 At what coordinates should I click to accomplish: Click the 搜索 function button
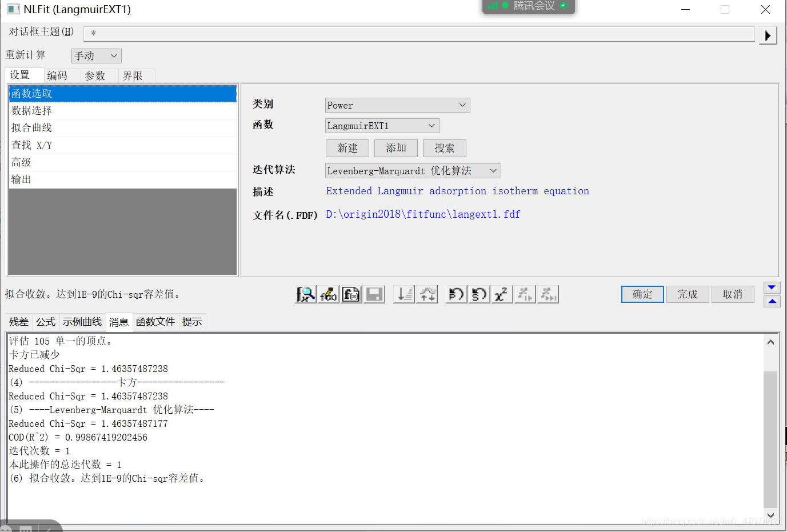(445, 148)
